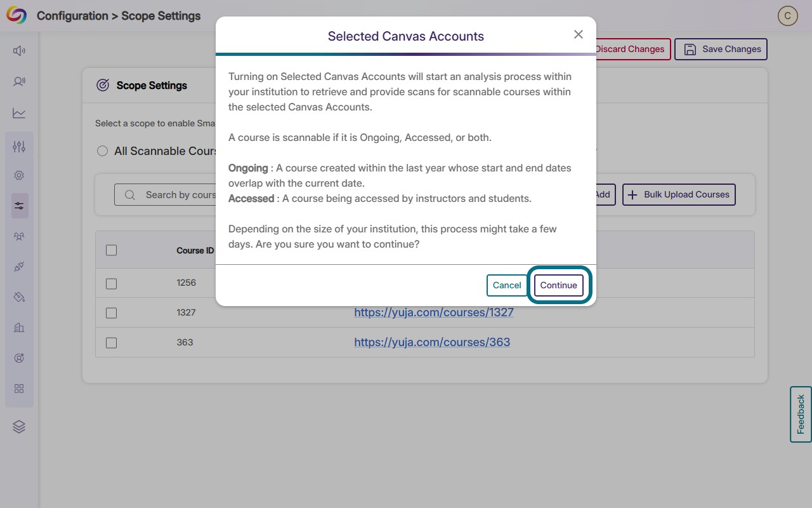Viewport: 812px width, 508px height.
Task: Click the Selected Canvas Accounts dialog title
Action: point(406,36)
